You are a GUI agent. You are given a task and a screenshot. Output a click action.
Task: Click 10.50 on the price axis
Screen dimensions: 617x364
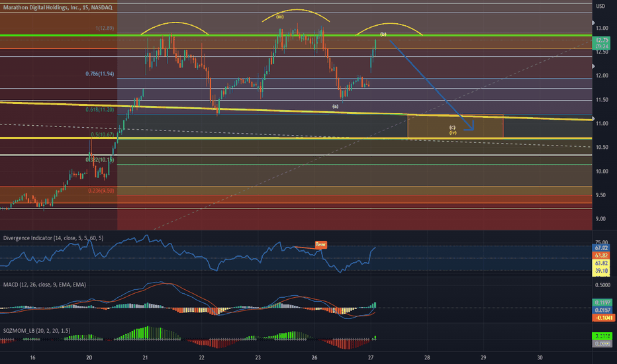coord(602,147)
